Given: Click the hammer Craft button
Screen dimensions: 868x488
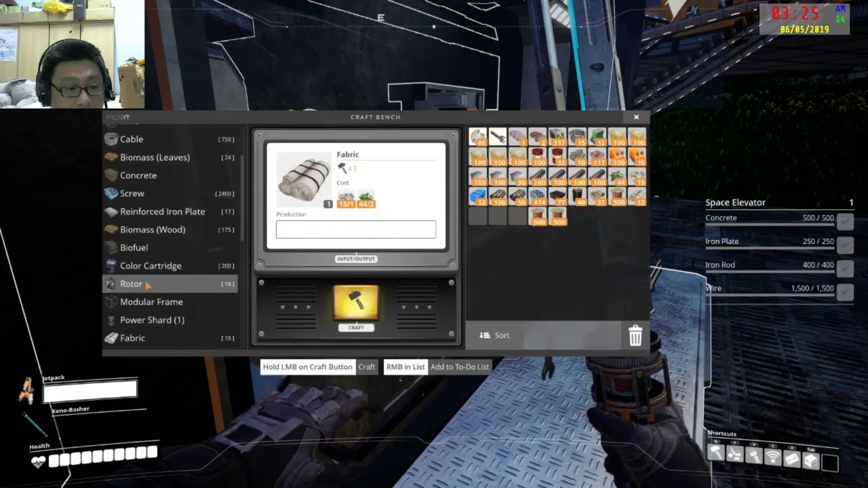Looking at the screenshot, I should click(356, 302).
